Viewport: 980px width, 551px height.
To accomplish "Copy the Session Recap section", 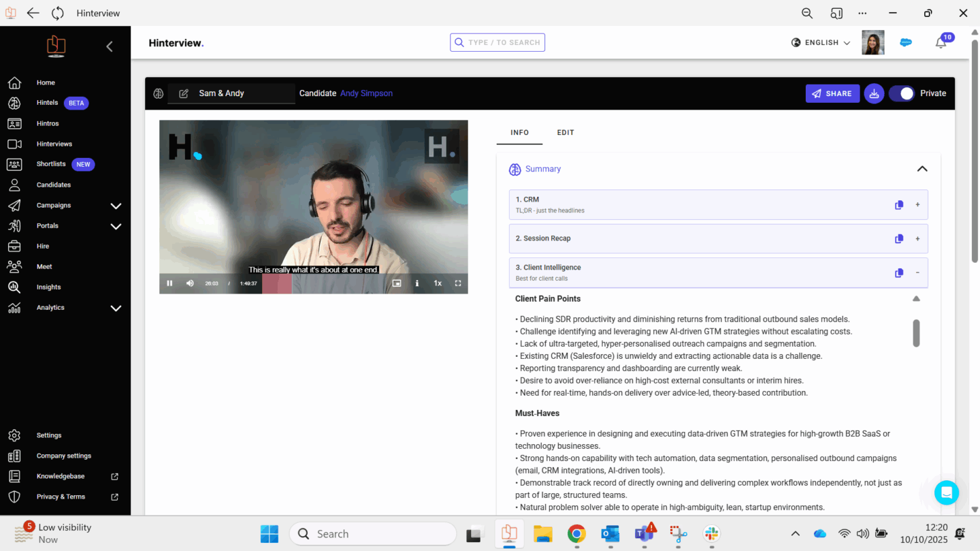I will point(899,239).
